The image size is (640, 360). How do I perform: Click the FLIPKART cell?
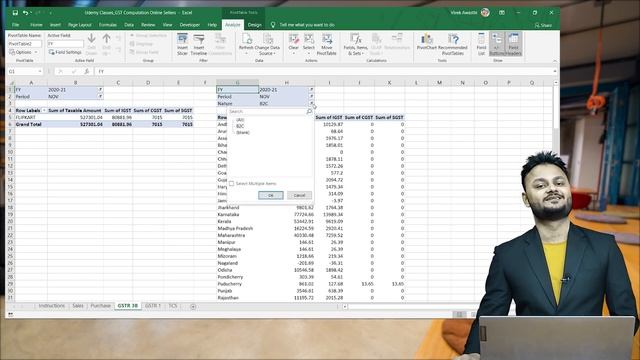(31, 117)
